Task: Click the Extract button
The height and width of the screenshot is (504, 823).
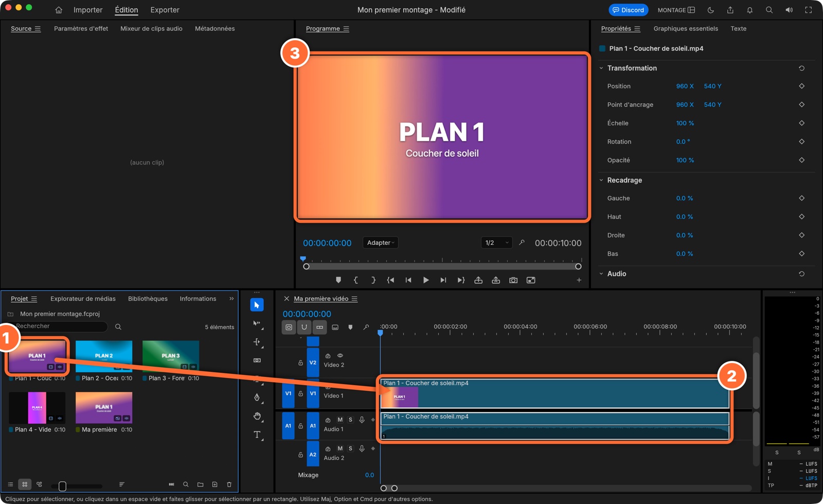Action: [495, 280]
